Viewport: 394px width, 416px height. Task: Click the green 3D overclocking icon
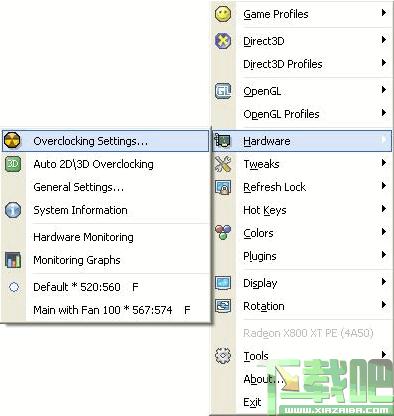click(x=13, y=164)
